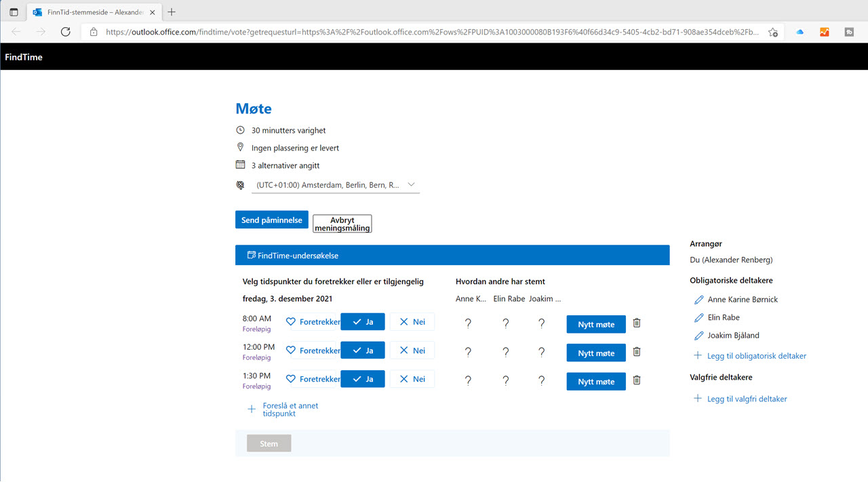Click the date fredag, 3. desember 2021
Image resolution: width=868 pixels, height=482 pixels.
click(288, 299)
